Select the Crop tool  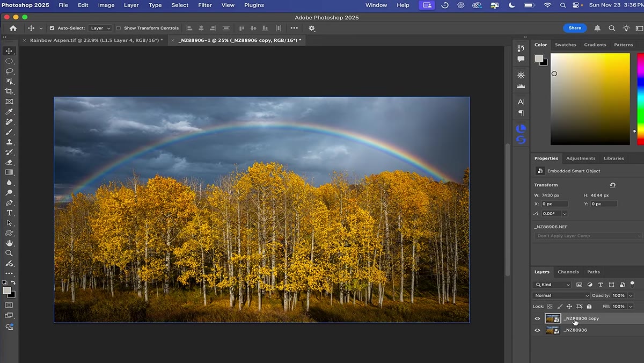point(9,91)
